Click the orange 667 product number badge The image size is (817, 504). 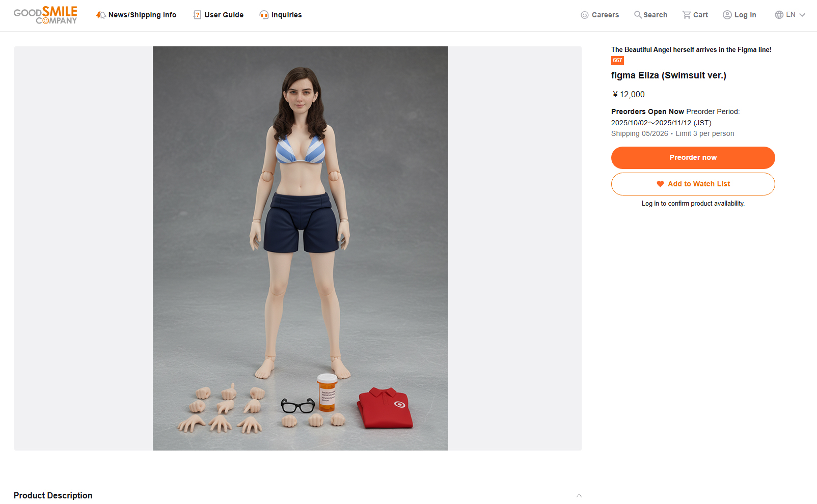click(x=617, y=61)
